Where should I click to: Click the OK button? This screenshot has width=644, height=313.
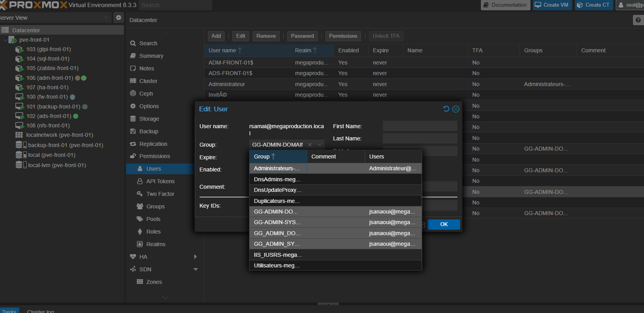click(x=444, y=224)
